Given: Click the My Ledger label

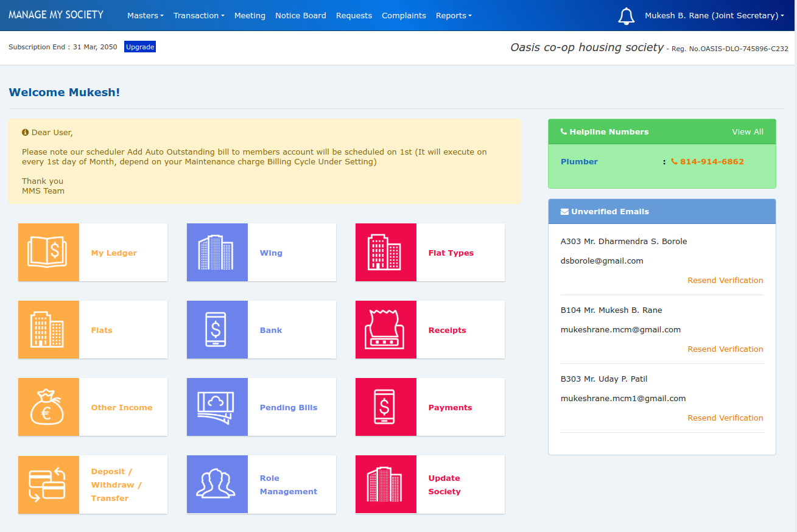Looking at the screenshot, I should coord(114,253).
